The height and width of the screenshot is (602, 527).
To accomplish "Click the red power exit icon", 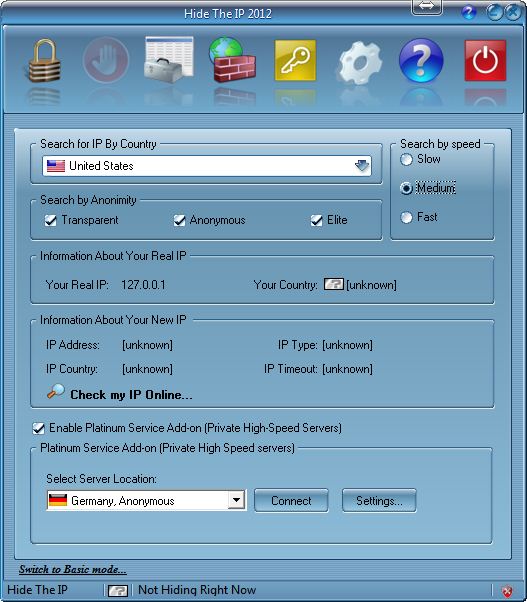I will (x=485, y=60).
